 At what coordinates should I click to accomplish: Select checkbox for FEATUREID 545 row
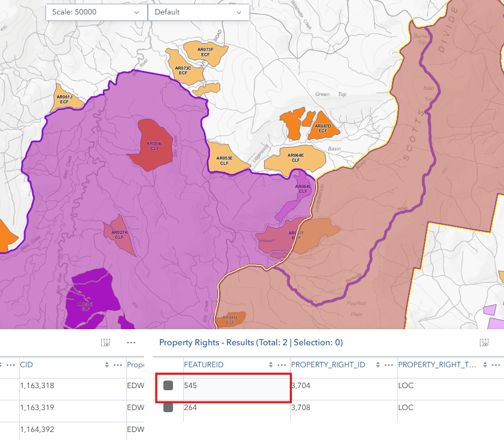[168, 385]
